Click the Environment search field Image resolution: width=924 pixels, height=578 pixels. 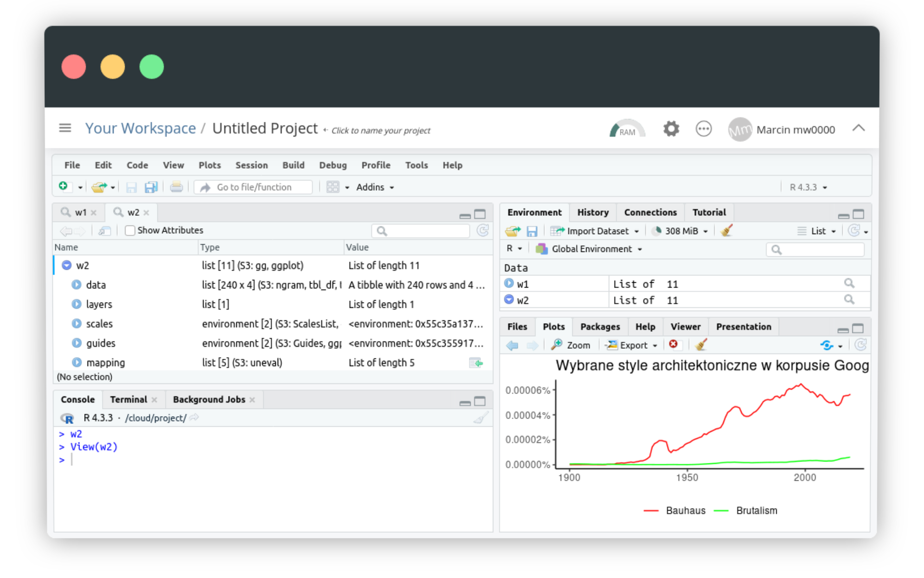pos(815,250)
